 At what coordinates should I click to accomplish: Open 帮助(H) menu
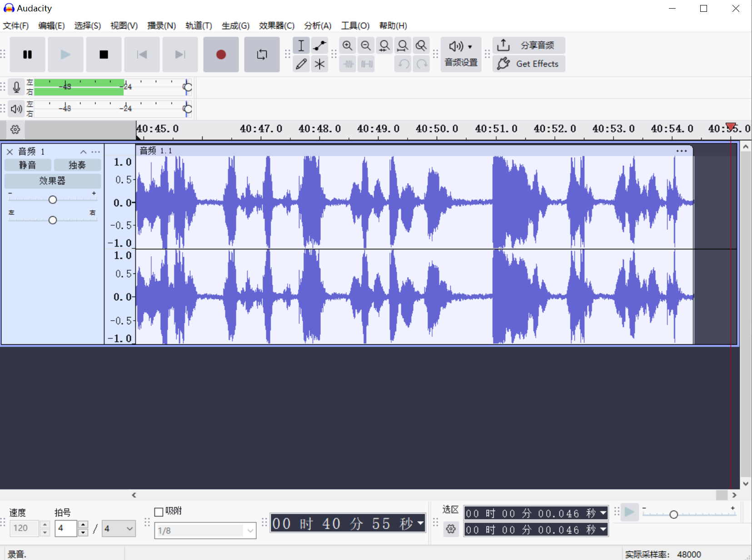(x=393, y=25)
